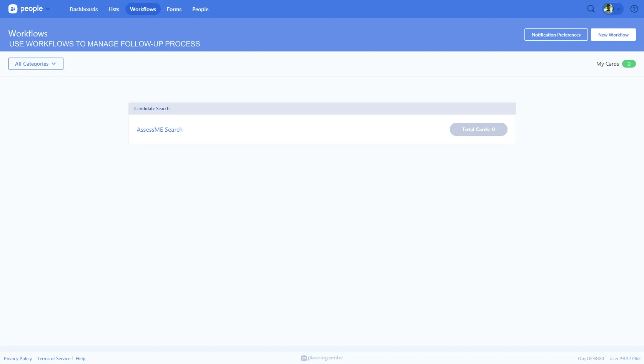
Task: Open Notification Preferences
Action: pyautogui.click(x=556, y=34)
